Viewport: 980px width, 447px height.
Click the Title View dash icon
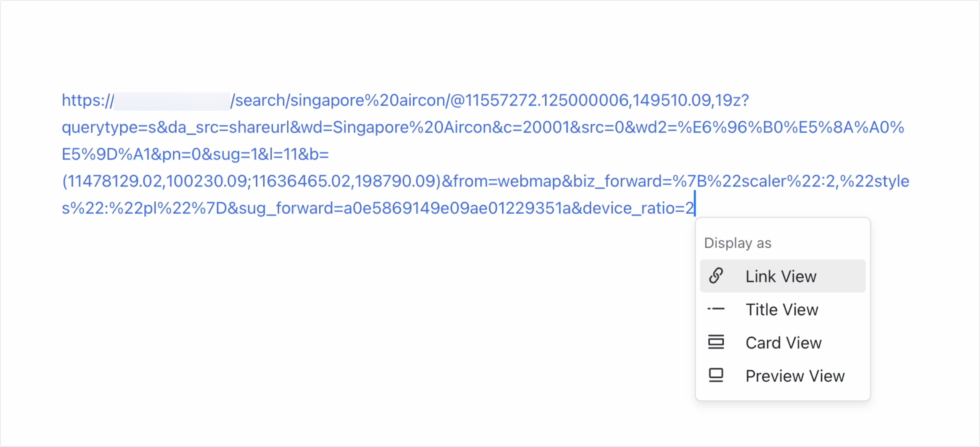716,309
